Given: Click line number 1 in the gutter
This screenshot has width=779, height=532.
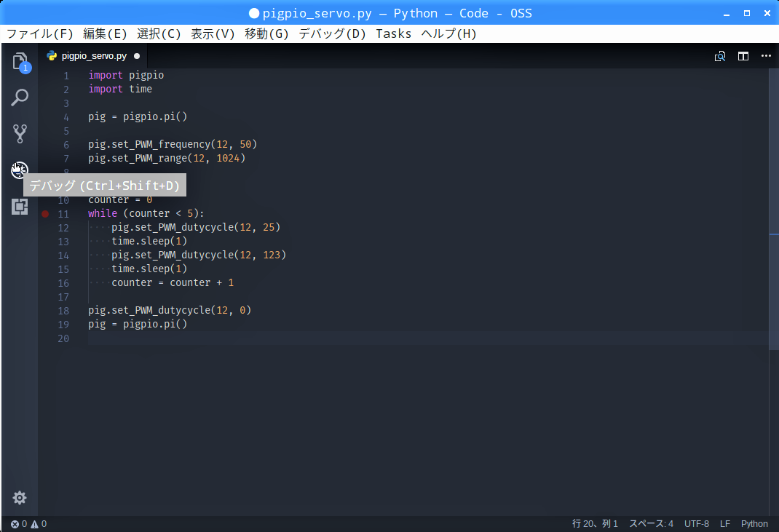Looking at the screenshot, I should (66, 76).
